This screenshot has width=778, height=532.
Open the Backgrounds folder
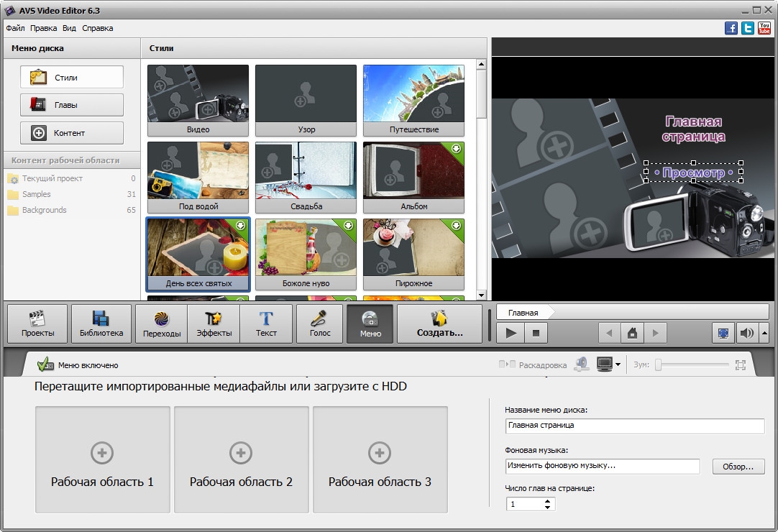tap(71, 210)
